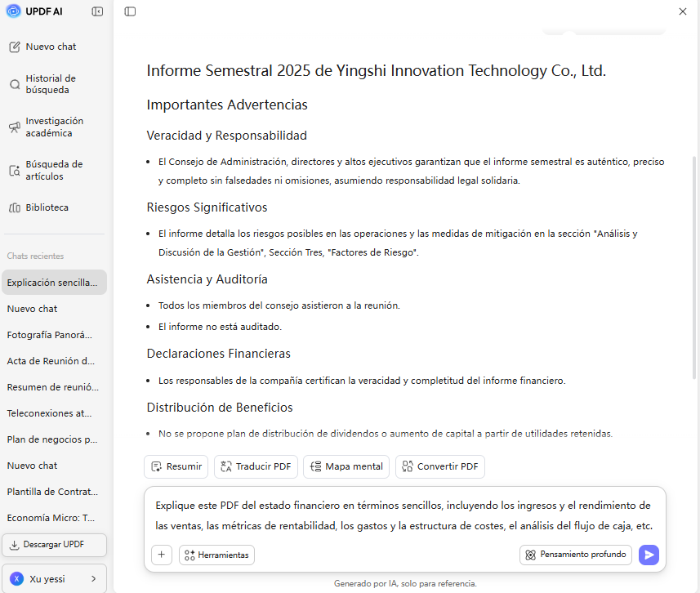Open the 'Plantilla de Contrat...' chat
Viewport: 700px width, 593px height.
pos(54,492)
